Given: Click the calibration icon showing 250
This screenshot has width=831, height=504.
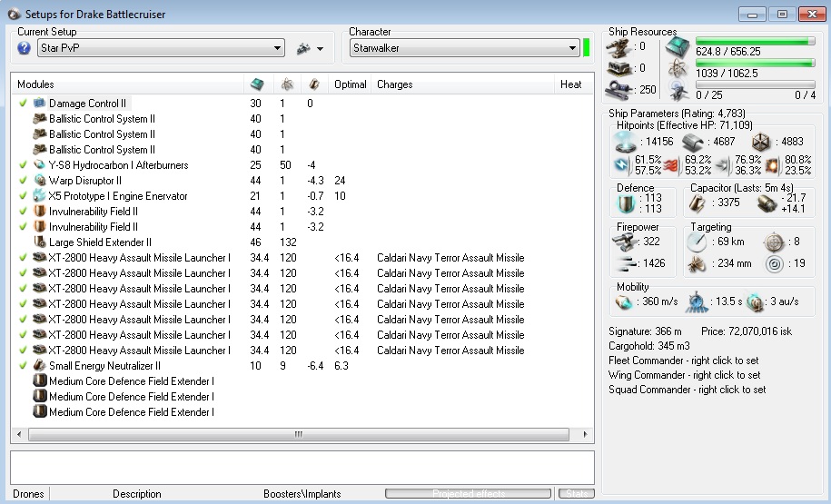Looking at the screenshot, I should [618, 90].
